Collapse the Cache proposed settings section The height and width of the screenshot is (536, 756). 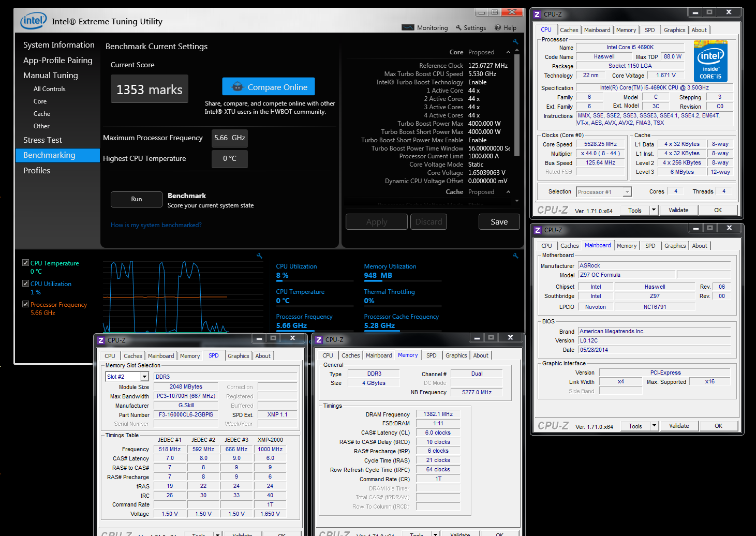tap(508, 192)
